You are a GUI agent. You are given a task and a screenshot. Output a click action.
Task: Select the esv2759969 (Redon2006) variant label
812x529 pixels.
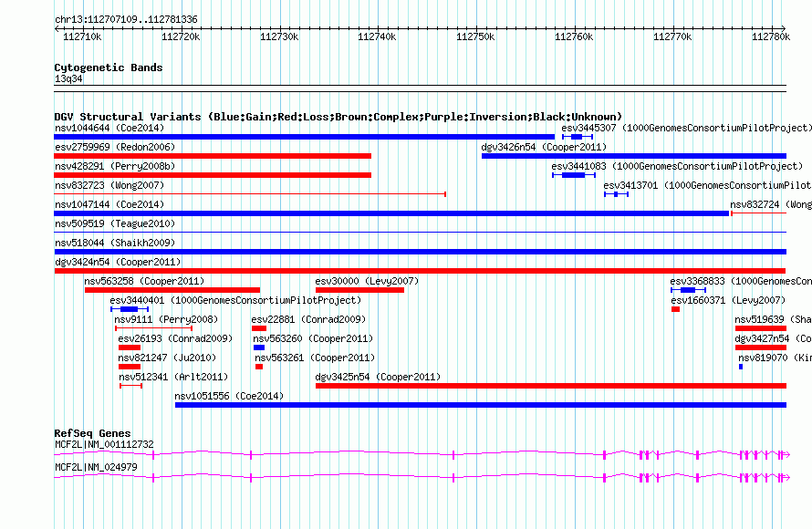click(x=115, y=147)
